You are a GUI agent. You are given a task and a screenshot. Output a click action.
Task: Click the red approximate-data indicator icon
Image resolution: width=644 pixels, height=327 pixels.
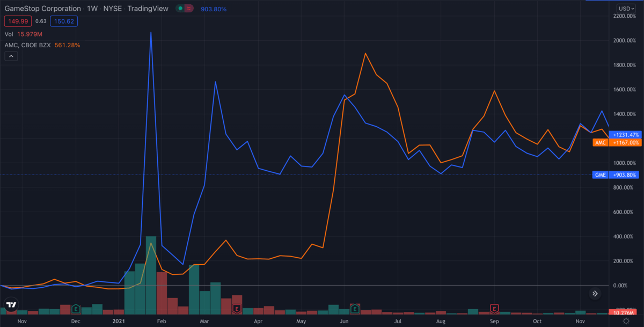pyautogui.click(x=189, y=9)
